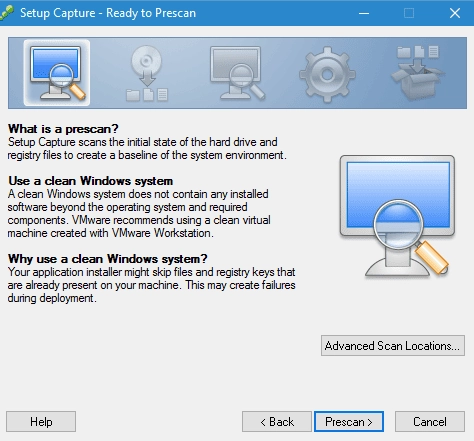The height and width of the screenshot is (441, 474).
Task: Click the 'Ready to Prescan' title bar text
Action: [151, 13]
